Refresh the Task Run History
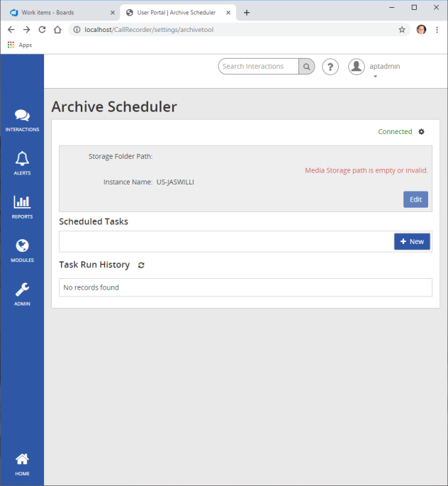 coord(141,265)
